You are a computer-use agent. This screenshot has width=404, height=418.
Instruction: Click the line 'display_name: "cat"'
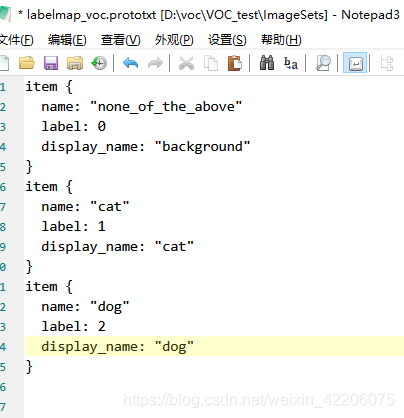pyautogui.click(x=117, y=247)
